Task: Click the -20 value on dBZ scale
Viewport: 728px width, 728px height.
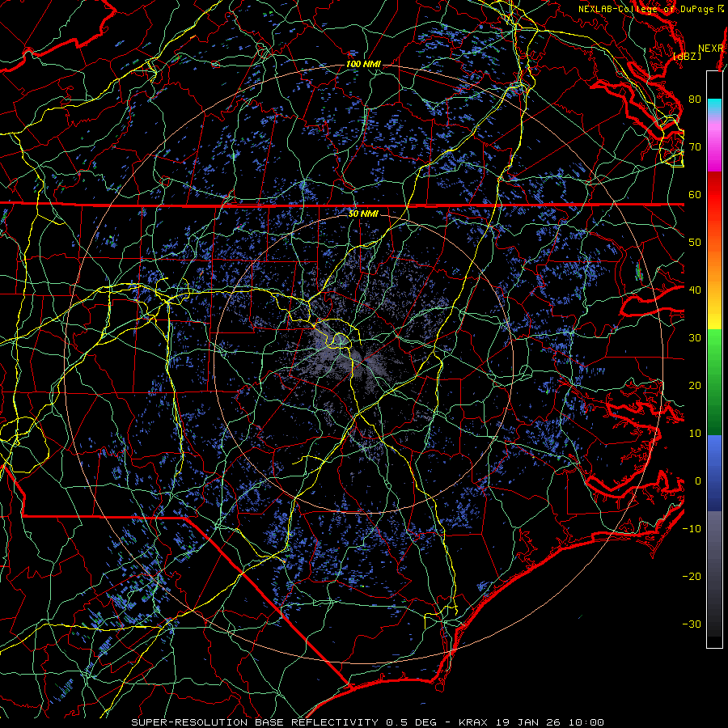Action: (x=692, y=576)
